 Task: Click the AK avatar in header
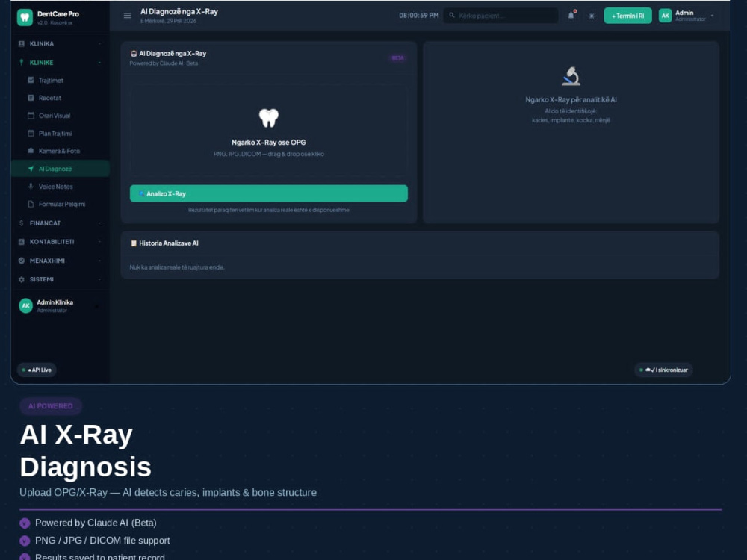click(x=665, y=16)
